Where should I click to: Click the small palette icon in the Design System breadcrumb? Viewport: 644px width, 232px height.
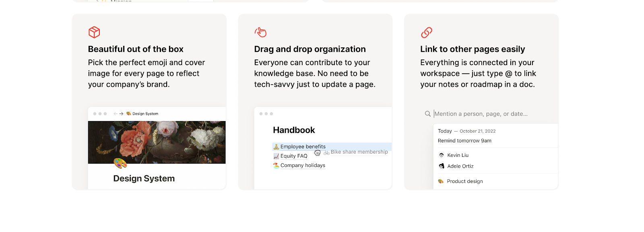[x=129, y=114]
